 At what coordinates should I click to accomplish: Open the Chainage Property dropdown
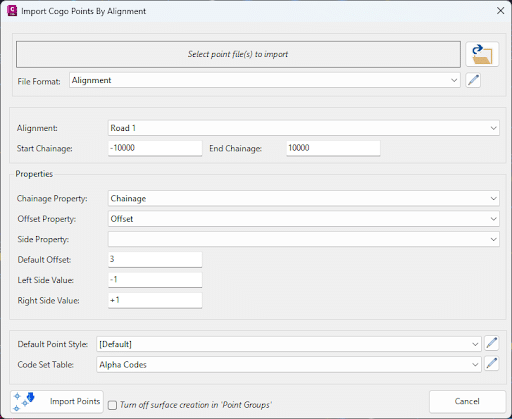click(x=303, y=198)
